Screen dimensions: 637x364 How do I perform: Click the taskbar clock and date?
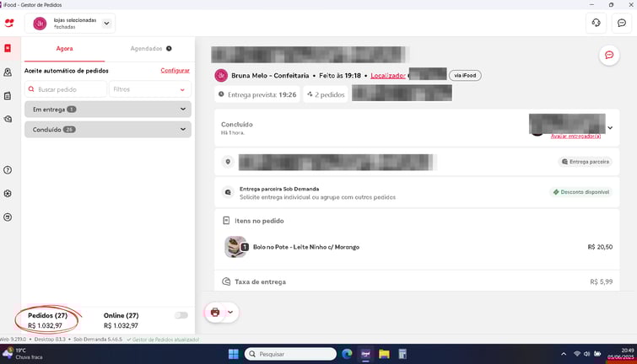[620, 354]
